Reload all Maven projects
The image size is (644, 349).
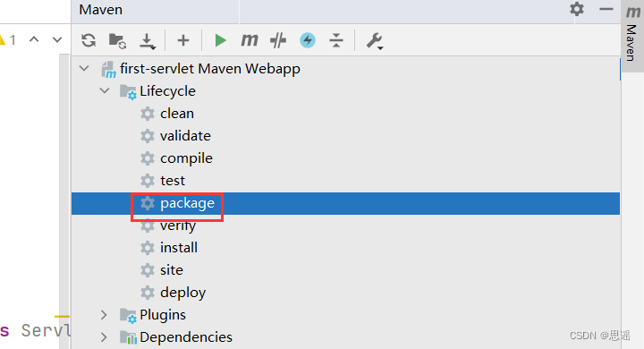pyautogui.click(x=89, y=40)
